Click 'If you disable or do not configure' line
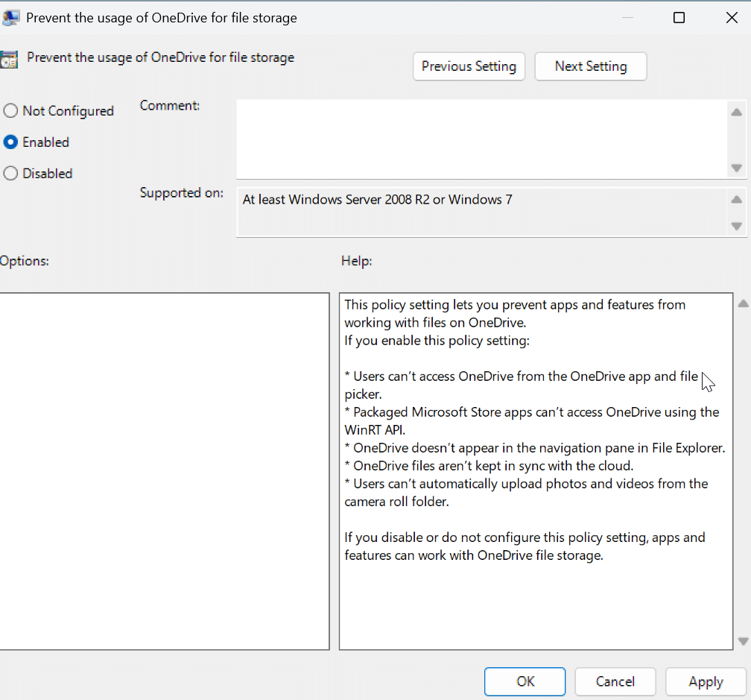This screenshot has width=751, height=700. pos(525,537)
